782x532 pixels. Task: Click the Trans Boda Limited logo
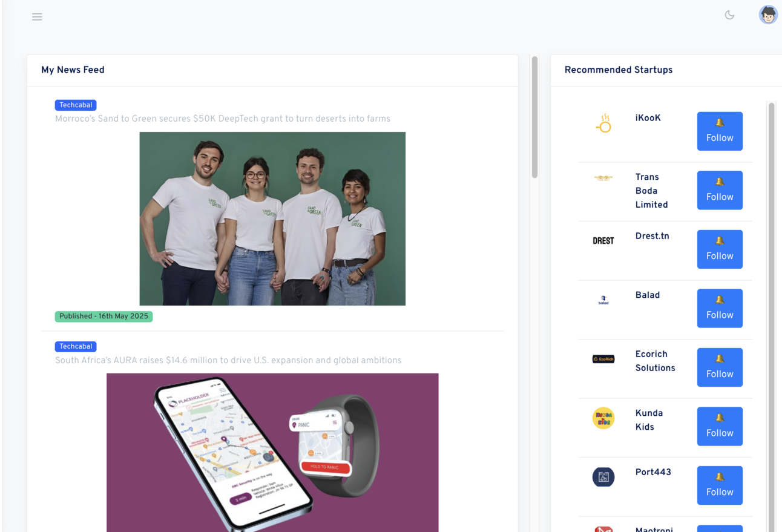603,178
